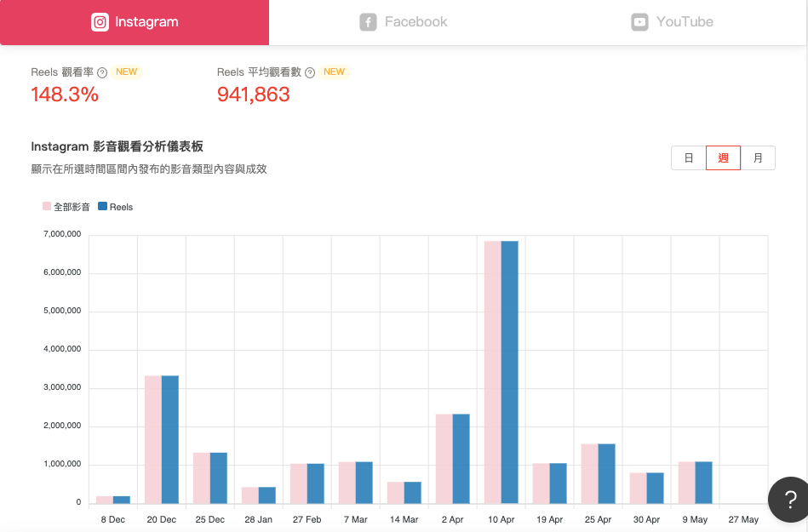Click the YouTube logo icon in tab
The image size is (808, 532).
[x=639, y=22]
